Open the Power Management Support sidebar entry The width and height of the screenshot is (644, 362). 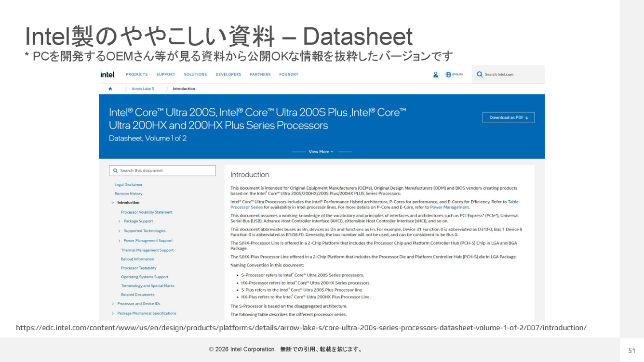148,241
